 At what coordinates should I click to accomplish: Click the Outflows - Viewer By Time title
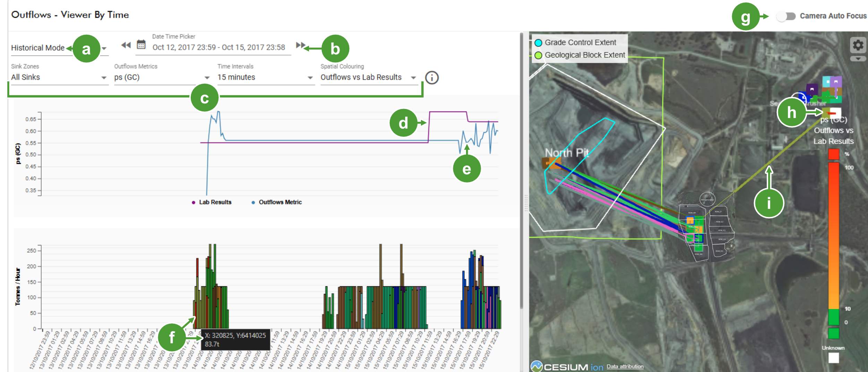70,15
